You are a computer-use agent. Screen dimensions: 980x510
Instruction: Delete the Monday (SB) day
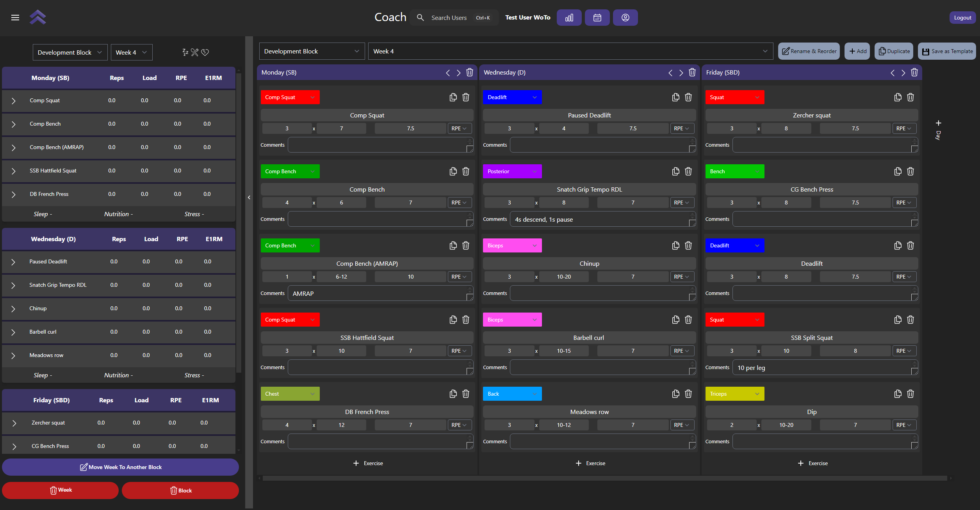pyautogui.click(x=470, y=73)
